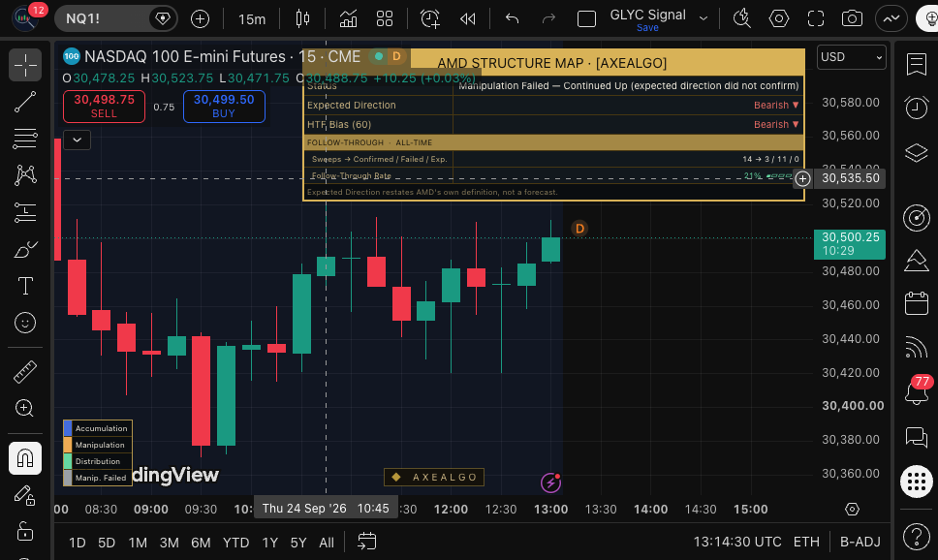Screen dimensions: 938x560
Task: Open the 15m interval selector
Action: click(x=252, y=19)
